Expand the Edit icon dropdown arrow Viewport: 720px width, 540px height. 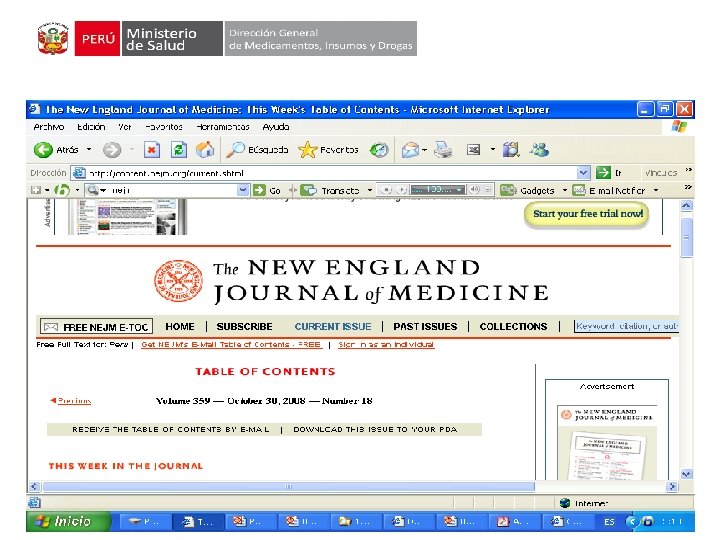(493, 150)
